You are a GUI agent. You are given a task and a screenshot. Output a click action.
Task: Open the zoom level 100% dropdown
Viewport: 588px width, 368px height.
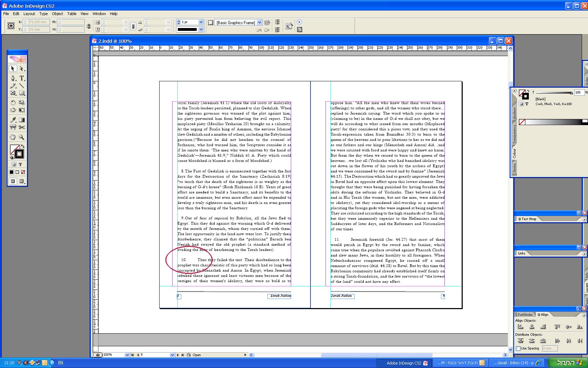(127, 355)
